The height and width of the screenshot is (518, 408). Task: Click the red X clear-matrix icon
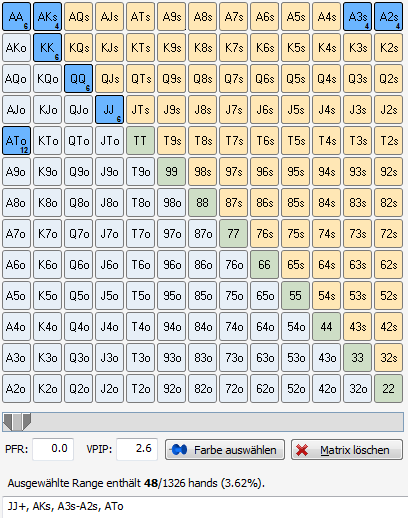pos(302,450)
